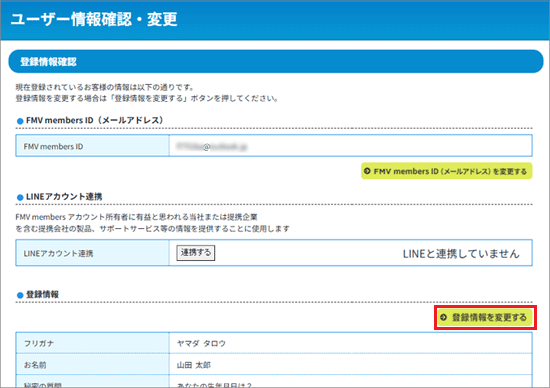Click the ヤマダ タロウ furigana value

click(201, 343)
